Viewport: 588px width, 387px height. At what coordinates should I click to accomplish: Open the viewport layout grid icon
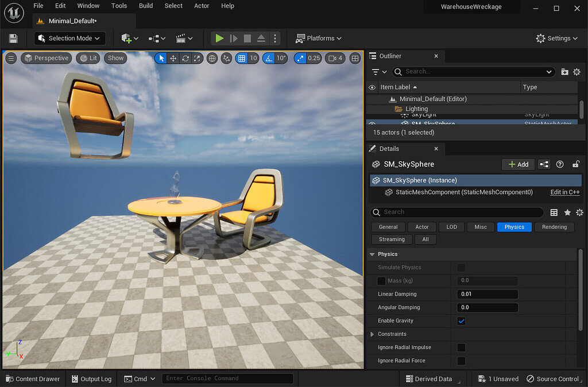click(355, 58)
